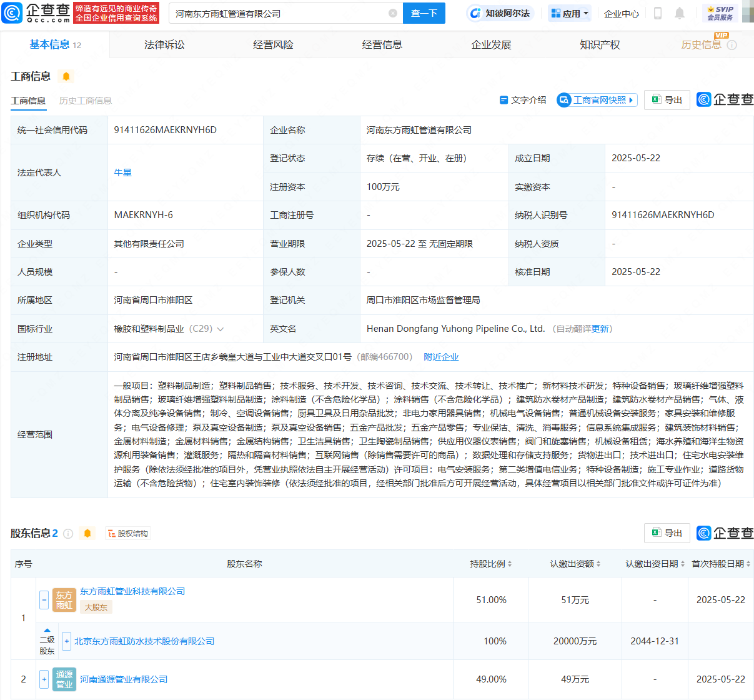Expand 北京东方雨虹防水技术股份有限公司 row
Image resolution: width=754 pixels, height=700 pixels.
coord(67,641)
